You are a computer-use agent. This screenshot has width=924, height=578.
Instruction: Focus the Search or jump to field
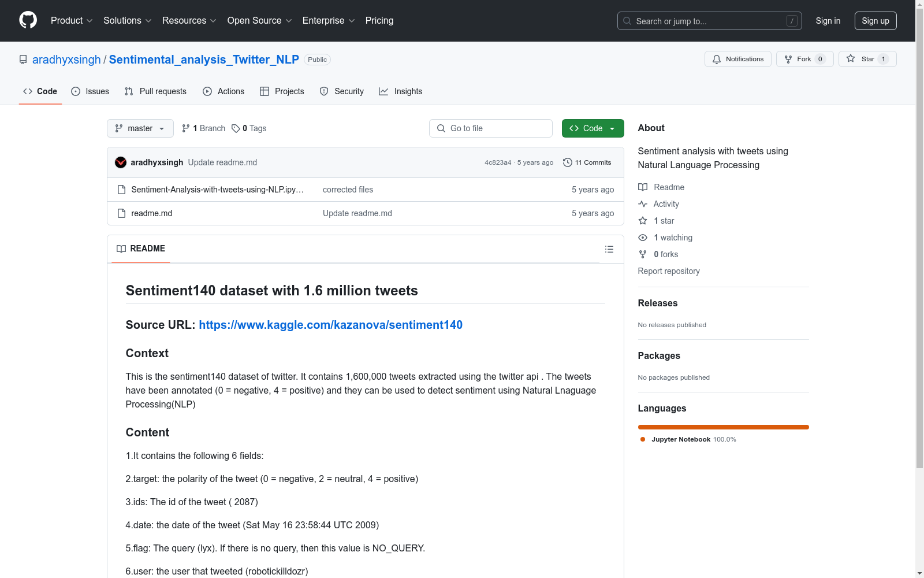(710, 21)
